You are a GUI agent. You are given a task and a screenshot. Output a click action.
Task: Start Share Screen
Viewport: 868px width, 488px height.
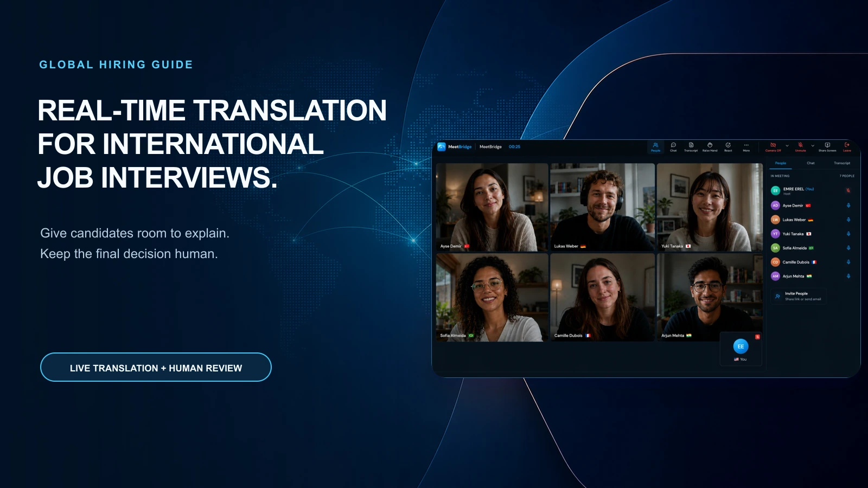(827, 147)
